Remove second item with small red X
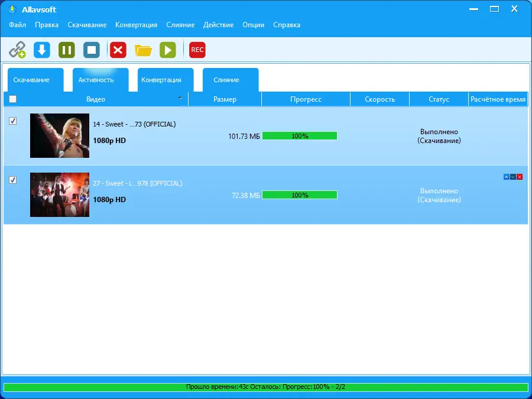532x399 pixels. [520, 177]
